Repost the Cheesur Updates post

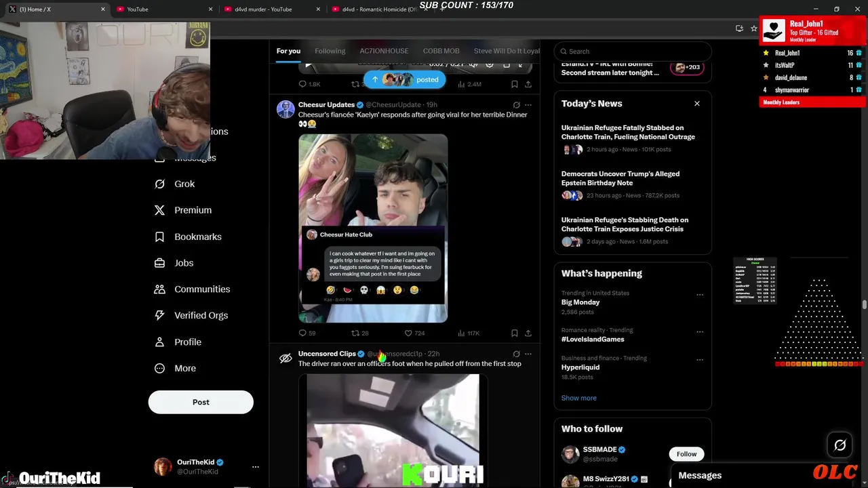(359, 333)
